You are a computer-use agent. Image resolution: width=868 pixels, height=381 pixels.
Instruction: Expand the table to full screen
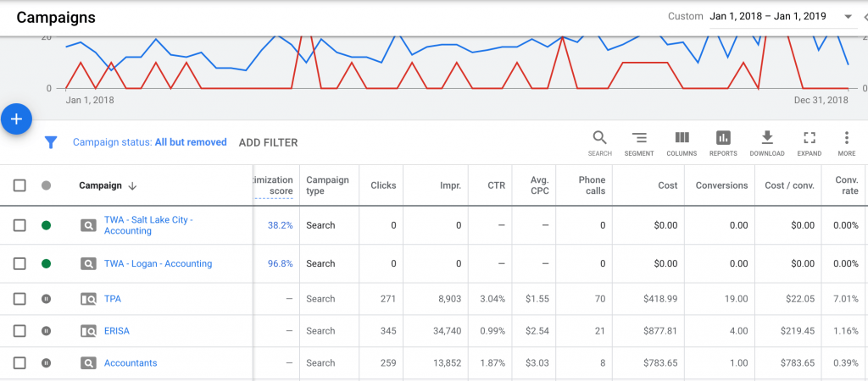point(809,142)
